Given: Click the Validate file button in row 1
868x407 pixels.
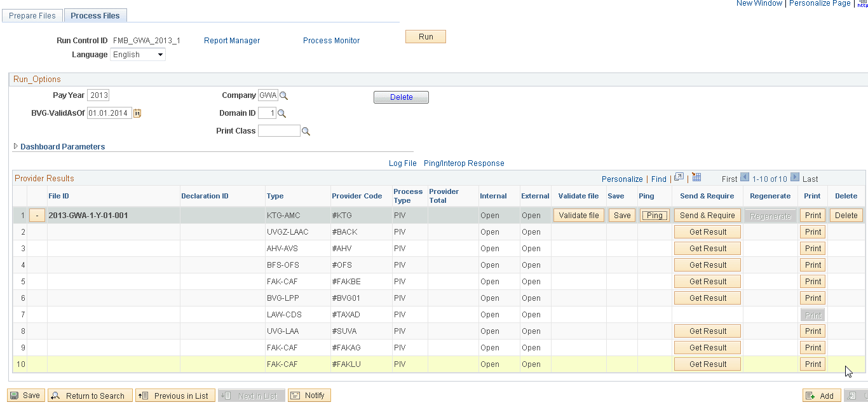Looking at the screenshot, I should click(x=578, y=216).
